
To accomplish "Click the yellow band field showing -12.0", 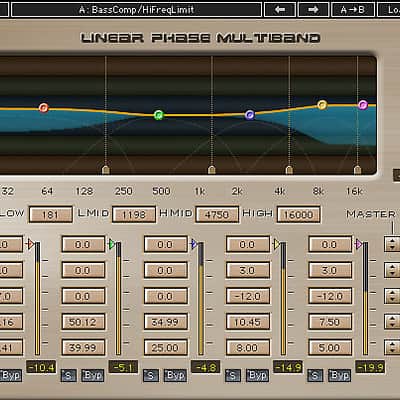I will click(248, 296).
